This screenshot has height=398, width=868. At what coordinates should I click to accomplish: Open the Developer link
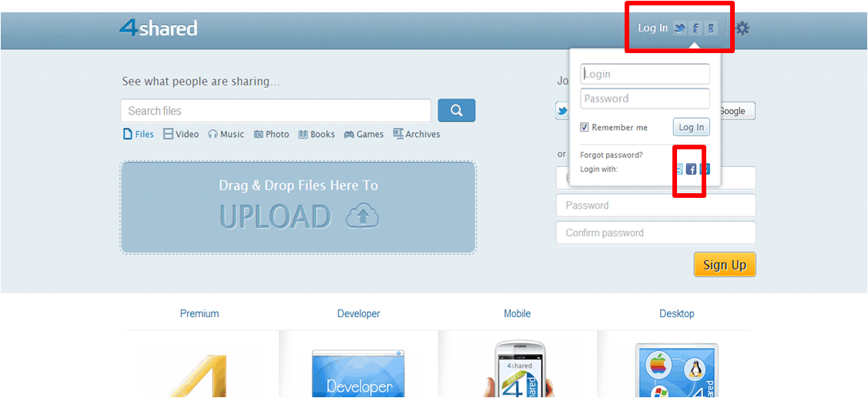point(359,313)
